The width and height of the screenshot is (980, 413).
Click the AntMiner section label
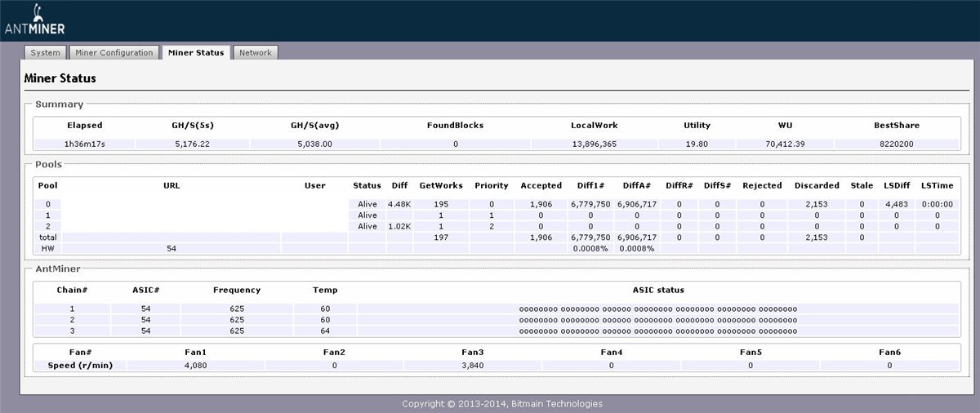56,268
